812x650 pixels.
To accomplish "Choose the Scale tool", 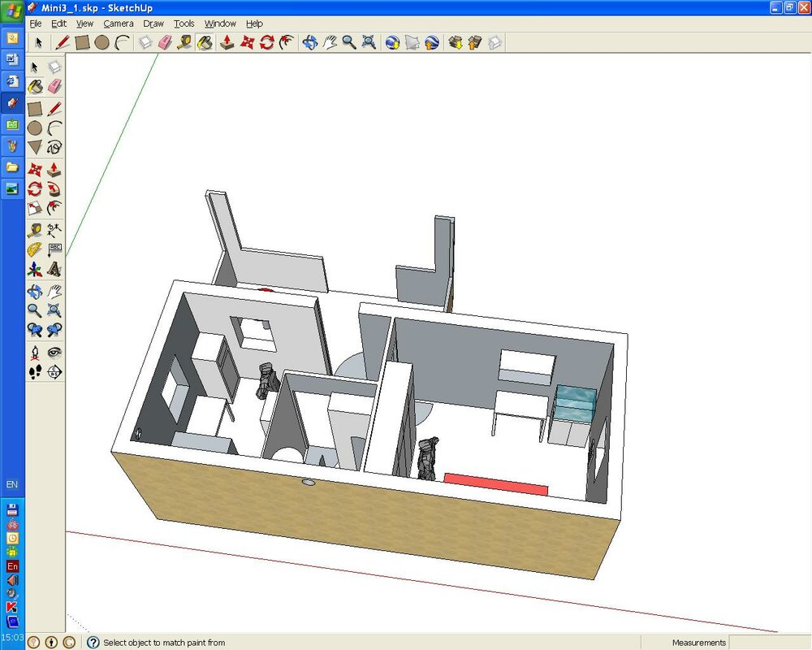I will coord(35,209).
